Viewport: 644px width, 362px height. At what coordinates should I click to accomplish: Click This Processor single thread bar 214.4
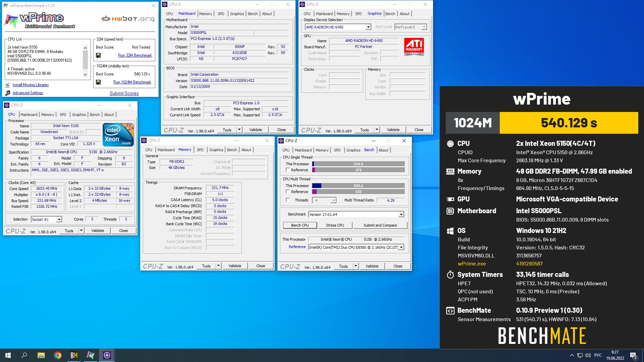coord(358,164)
